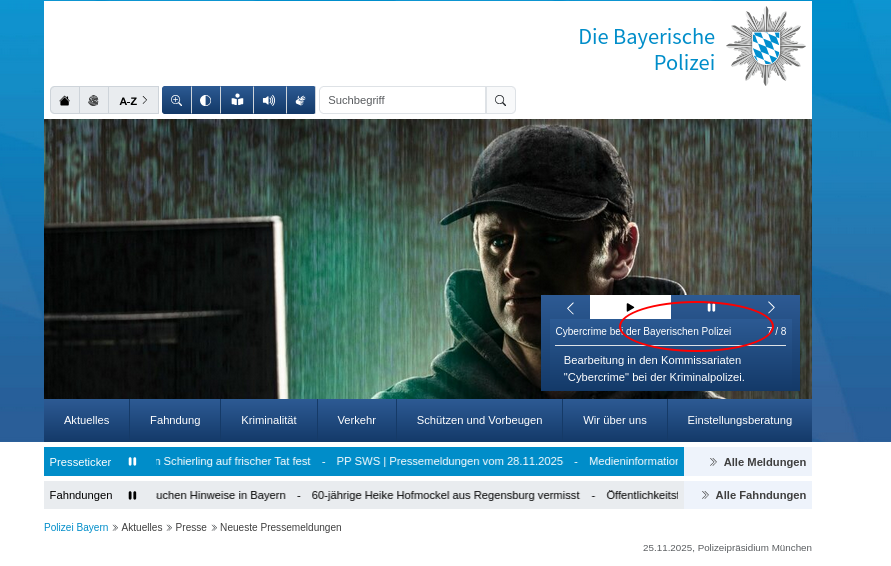This screenshot has width=891, height=566.
Task: Pause the image slideshow
Action: [711, 307]
